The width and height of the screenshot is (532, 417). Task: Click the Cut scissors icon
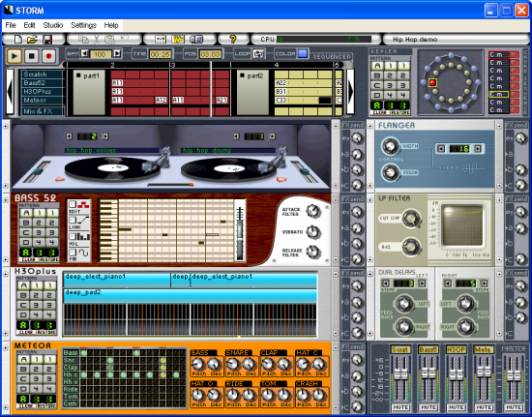[x=97, y=40]
